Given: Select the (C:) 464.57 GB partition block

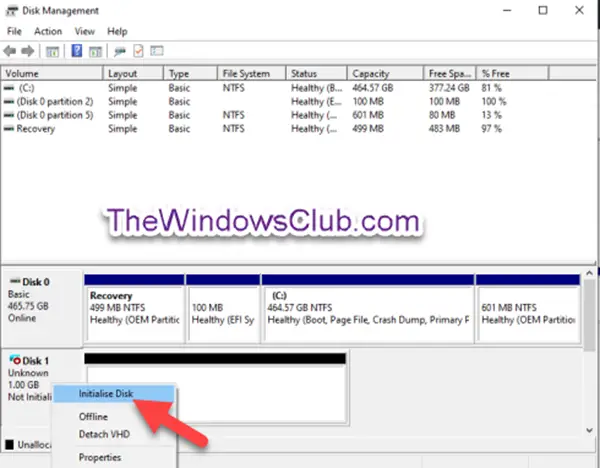Looking at the screenshot, I should click(368, 308).
